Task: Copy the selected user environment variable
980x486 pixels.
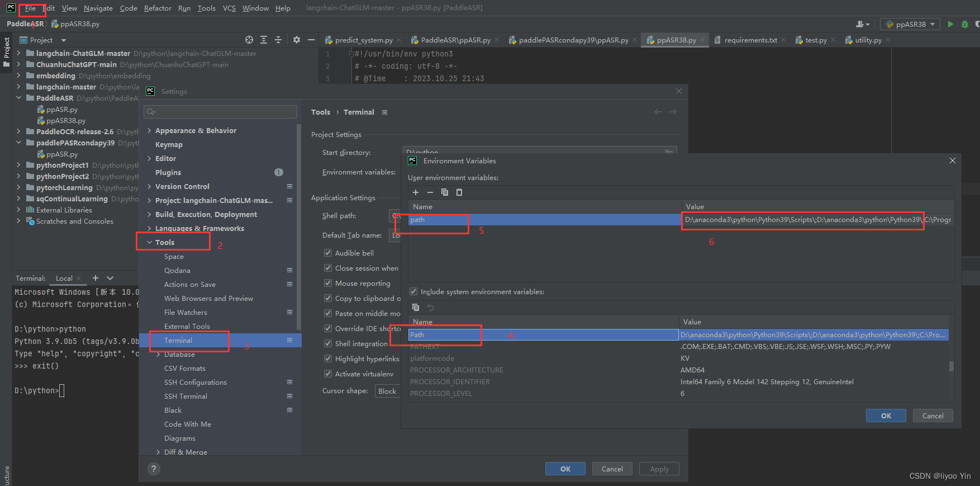Action: coord(445,192)
